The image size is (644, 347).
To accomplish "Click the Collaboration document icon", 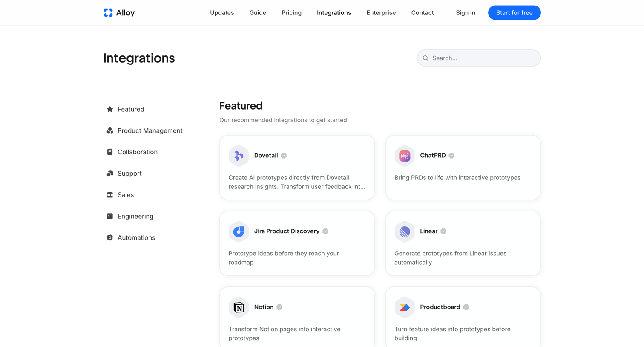I will coord(110,152).
